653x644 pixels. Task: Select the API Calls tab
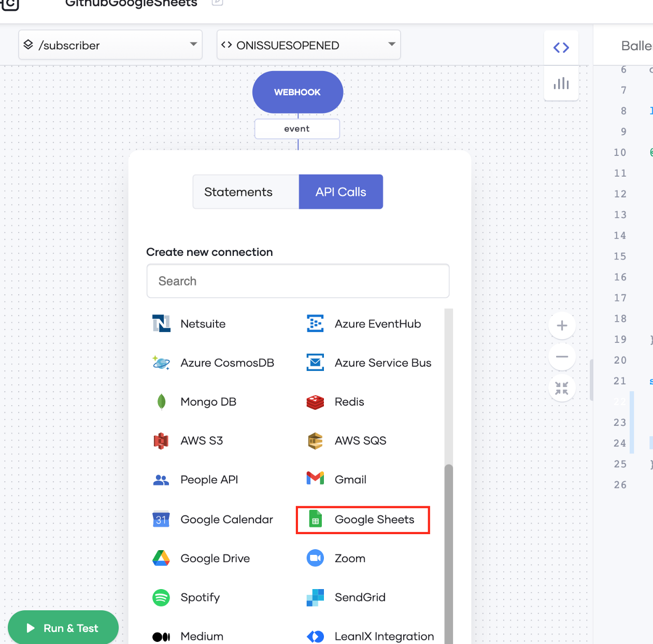(341, 192)
